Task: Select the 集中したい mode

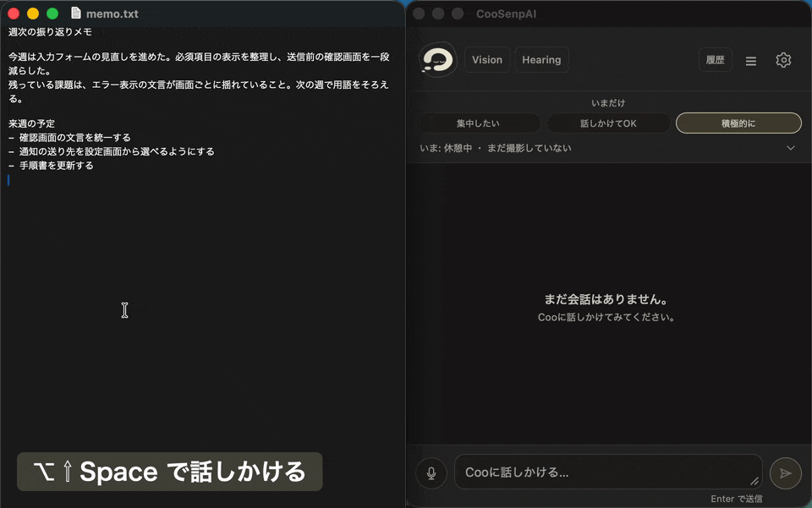Action: (478, 123)
